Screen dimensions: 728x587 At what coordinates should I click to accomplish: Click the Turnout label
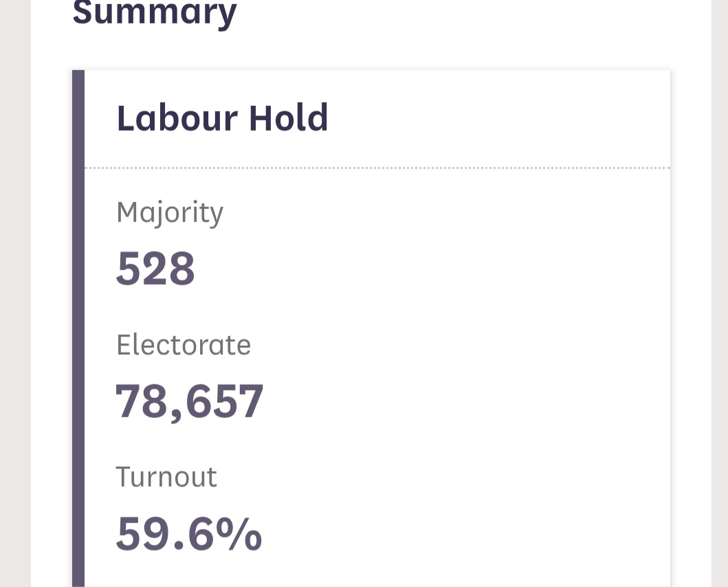166,477
